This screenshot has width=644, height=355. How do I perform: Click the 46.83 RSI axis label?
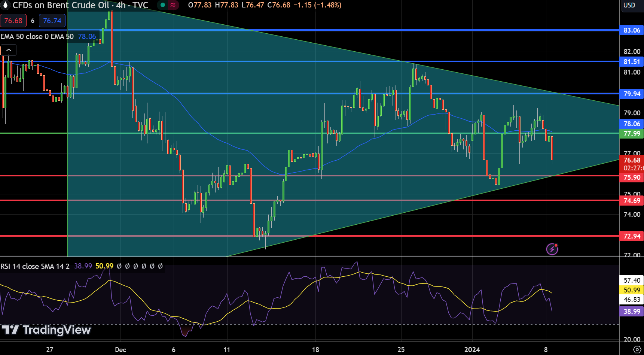pyautogui.click(x=632, y=300)
